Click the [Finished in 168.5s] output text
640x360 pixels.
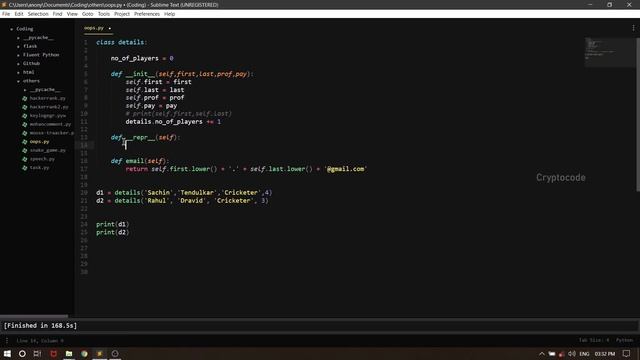pyautogui.click(x=40, y=326)
